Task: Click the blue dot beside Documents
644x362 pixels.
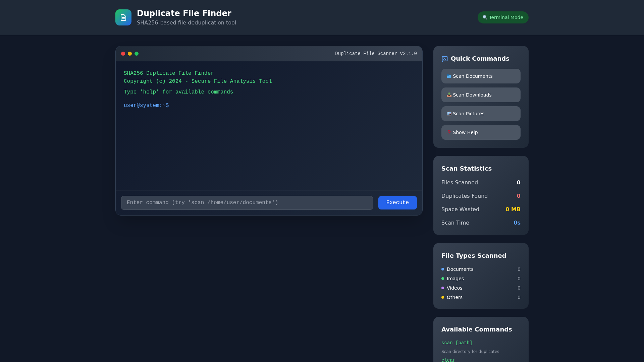Action: (x=443, y=269)
